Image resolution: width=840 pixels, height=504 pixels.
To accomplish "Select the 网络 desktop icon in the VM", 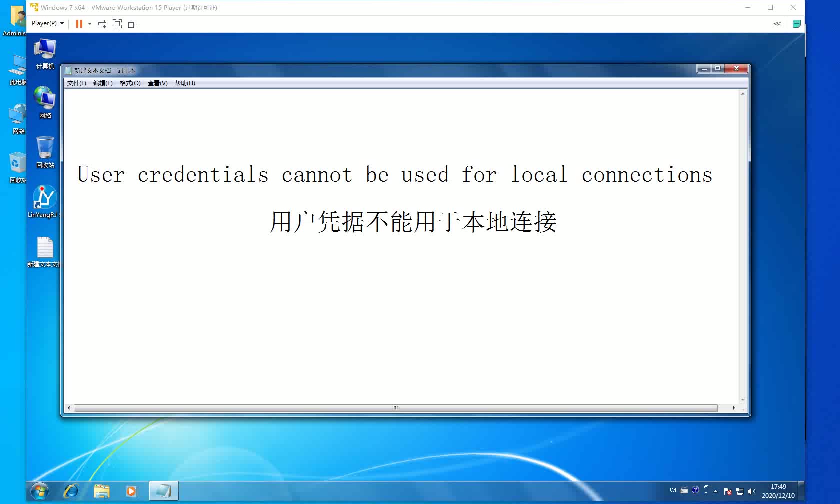I will coord(45,102).
